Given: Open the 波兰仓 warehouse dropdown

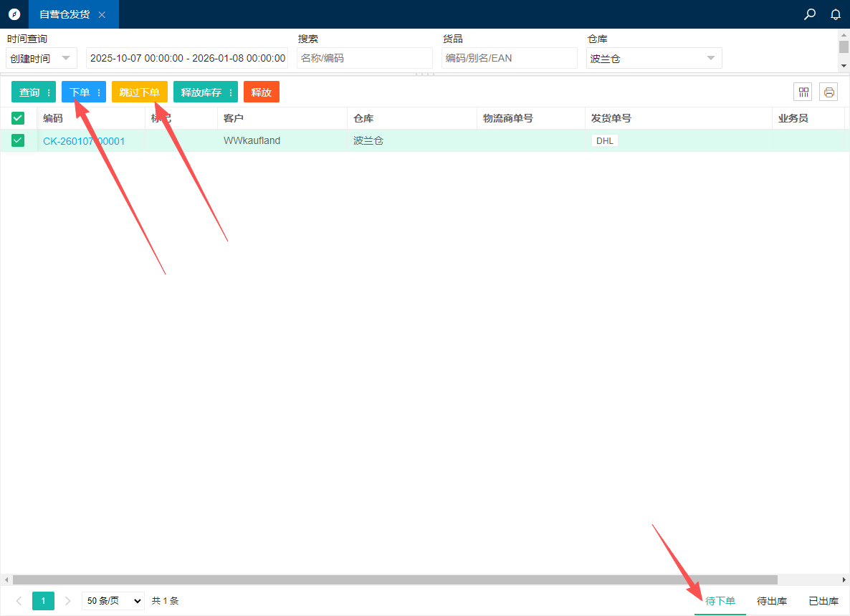Looking at the screenshot, I should click(x=654, y=58).
